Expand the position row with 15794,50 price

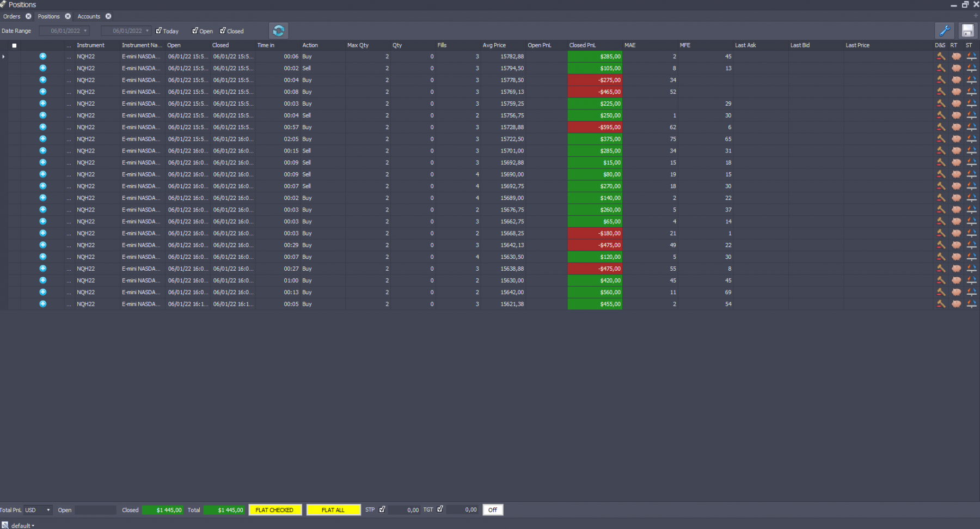pyautogui.click(x=43, y=68)
